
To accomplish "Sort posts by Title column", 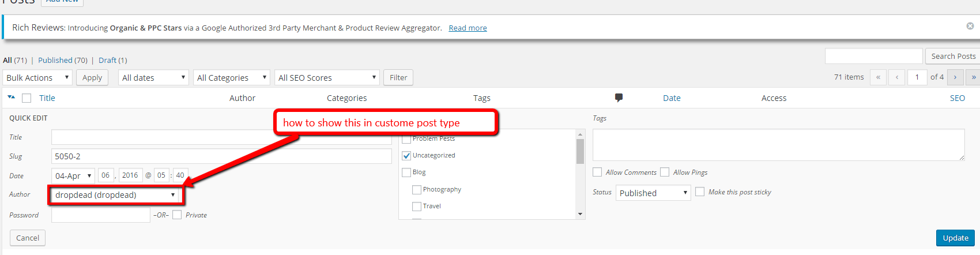I will (47, 98).
